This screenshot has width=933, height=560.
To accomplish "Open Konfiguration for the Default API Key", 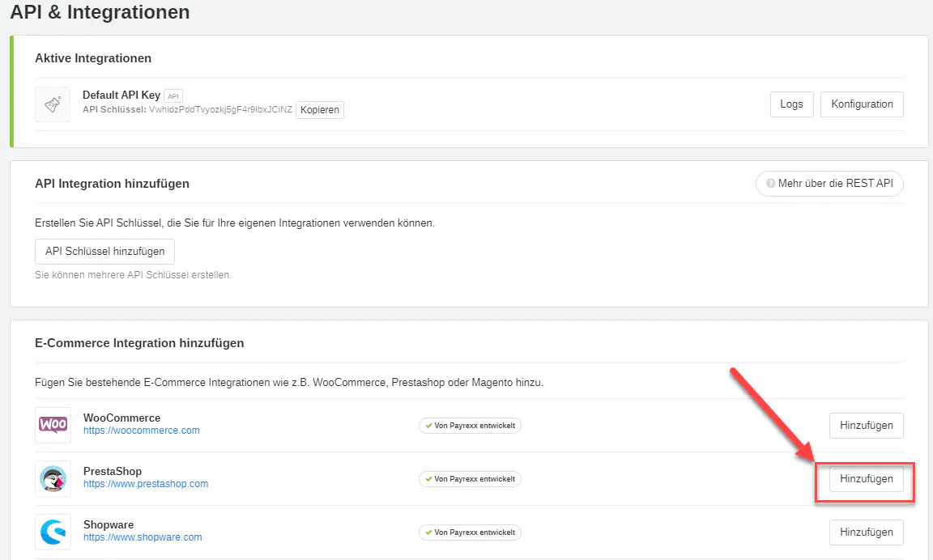I will pos(862,104).
